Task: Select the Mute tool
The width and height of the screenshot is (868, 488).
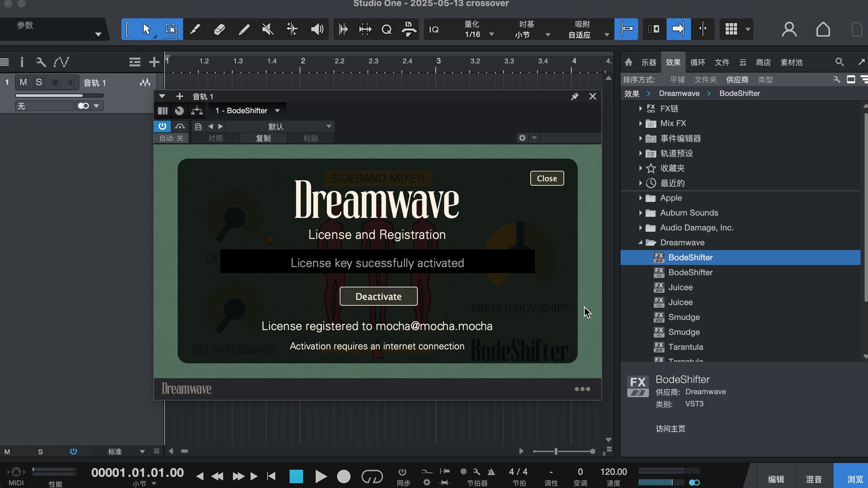Action: coord(268,29)
